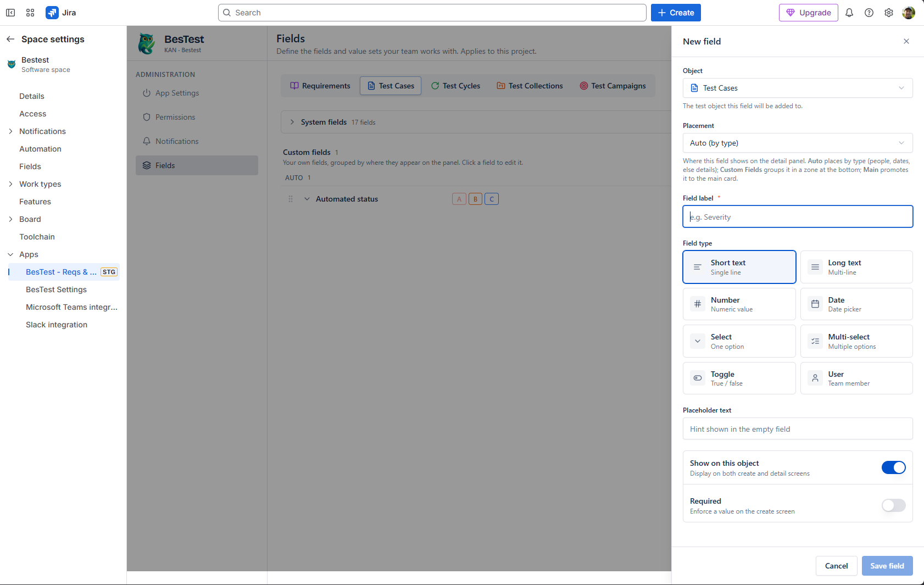Switch to the Test Collections tab
Viewport: 924px width, 585px height.
point(530,86)
